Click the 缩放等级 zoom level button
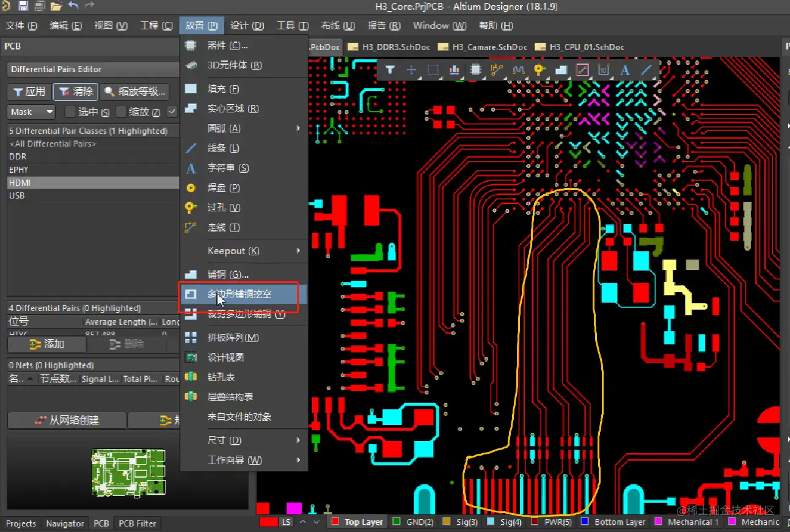This screenshot has height=532, width=790. point(136,92)
